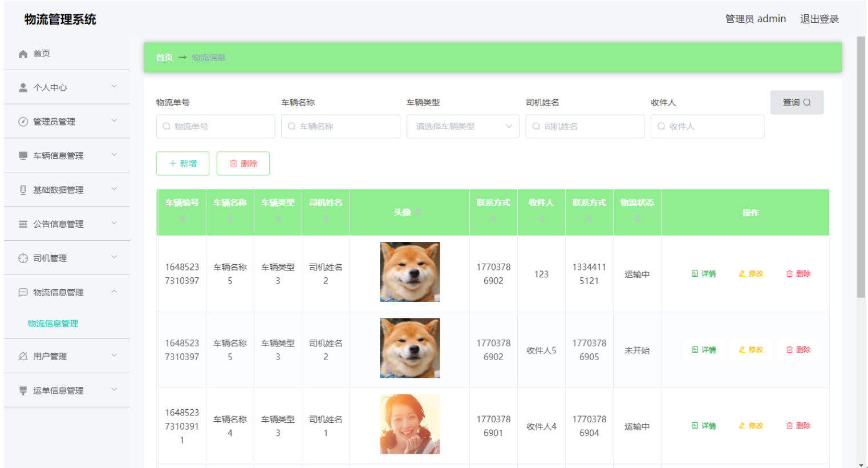Click the search icon in 车辆名称 field
Image resolution: width=868 pixels, height=468 pixels.
(x=291, y=127)
